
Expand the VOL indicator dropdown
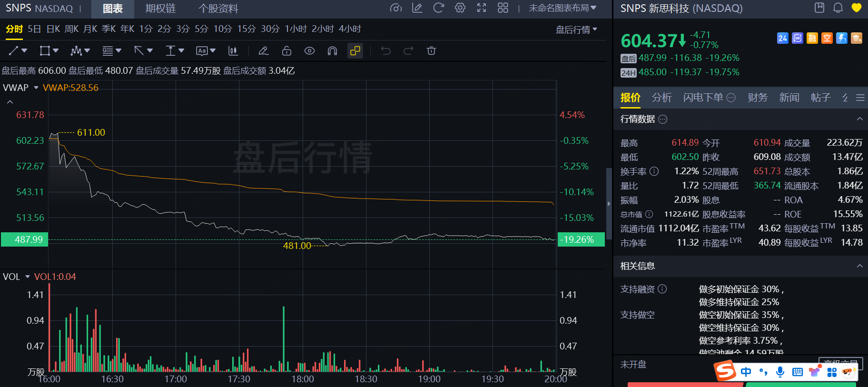[x=28, y=277]
